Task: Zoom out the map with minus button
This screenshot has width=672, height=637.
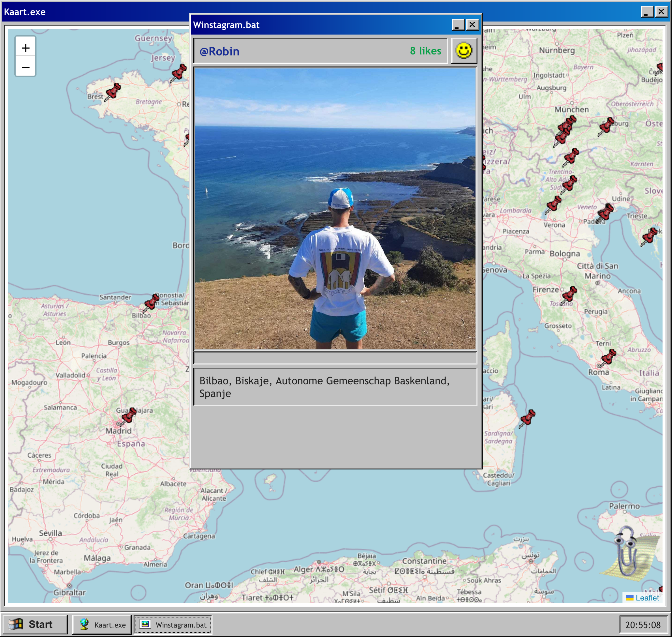Action: coord(25,67)
